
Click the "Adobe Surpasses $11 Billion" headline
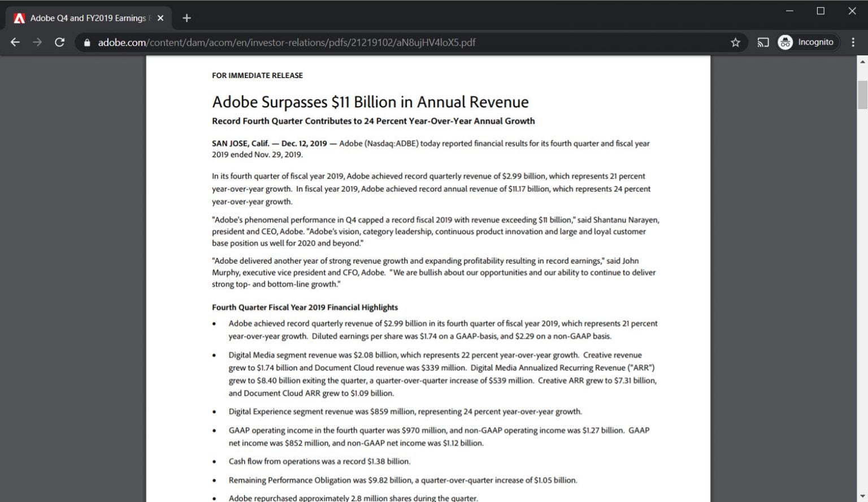(x=370, y=102)
